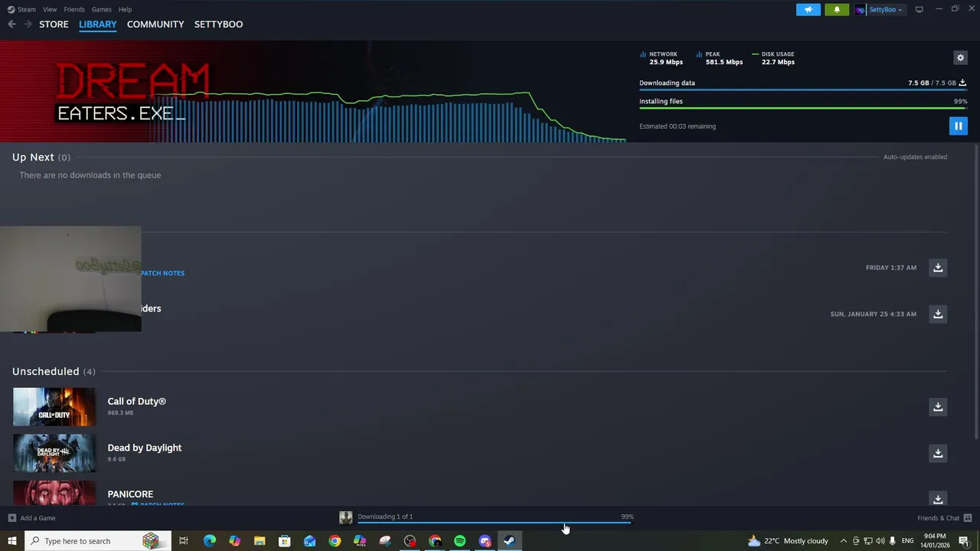Screen dimensions: 980x551
Task: Download the PANICORE update
Action: (x=938, y=499)
